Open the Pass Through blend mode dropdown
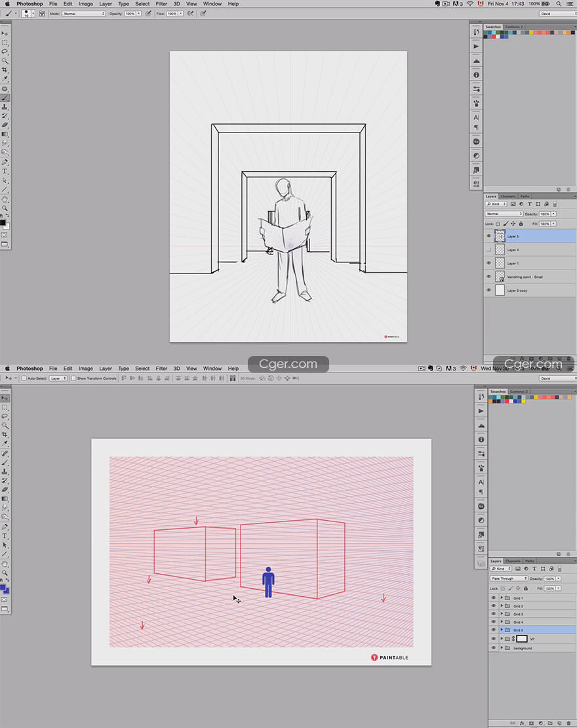577x728 pixels. point(509,578)
